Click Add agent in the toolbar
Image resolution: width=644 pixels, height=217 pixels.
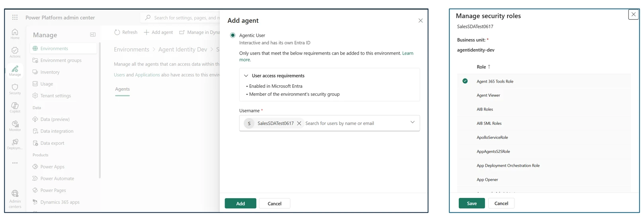pos(158,32)
